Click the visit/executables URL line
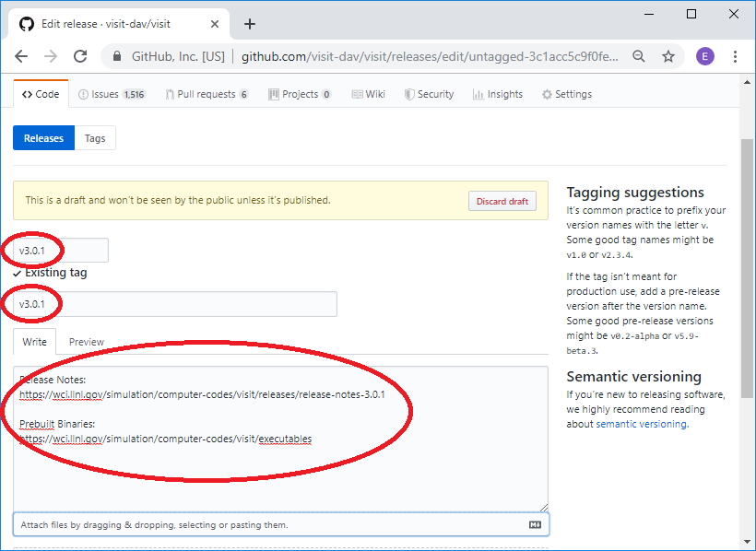756x551 pixels. pos(165,440)
